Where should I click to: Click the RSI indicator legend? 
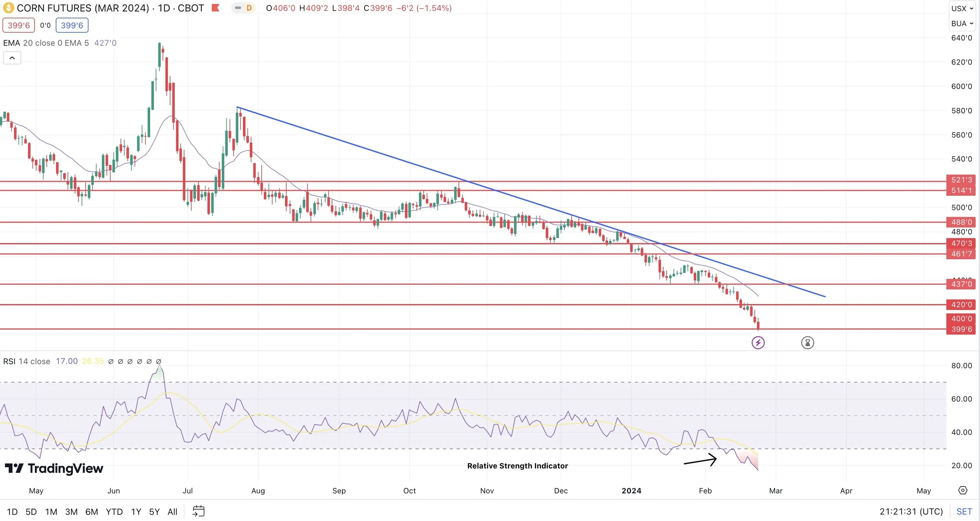[27, 361]
